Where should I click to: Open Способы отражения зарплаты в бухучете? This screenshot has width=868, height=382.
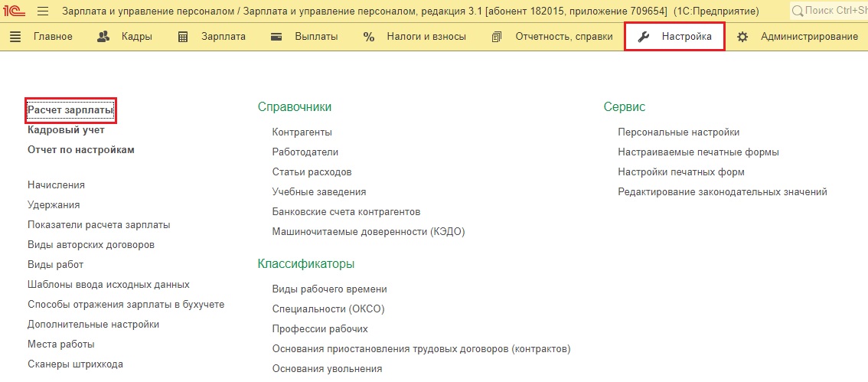pyautogui.click(x=126, y=305)
